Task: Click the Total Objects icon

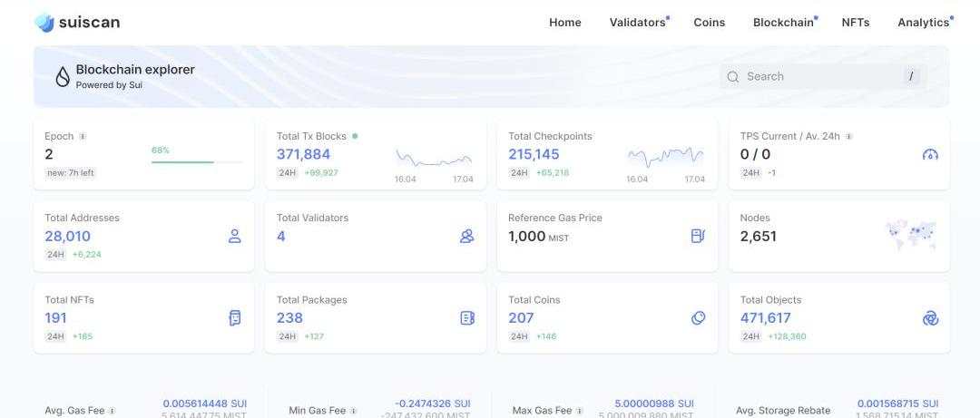Action: pos(930,318)
